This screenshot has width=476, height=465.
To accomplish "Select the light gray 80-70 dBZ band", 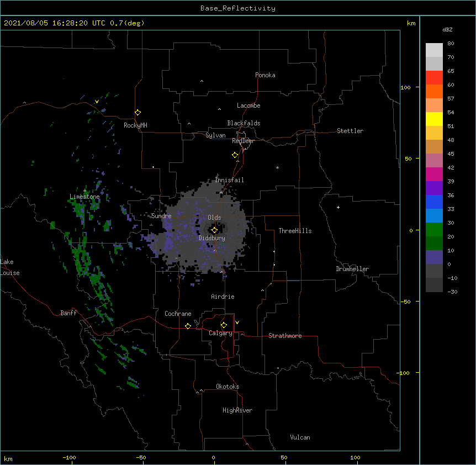I will 434,50.
